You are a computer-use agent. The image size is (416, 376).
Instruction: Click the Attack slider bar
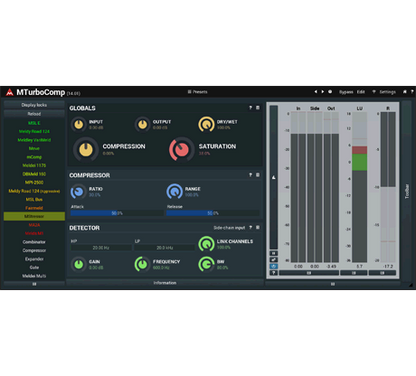click(117, 213)
